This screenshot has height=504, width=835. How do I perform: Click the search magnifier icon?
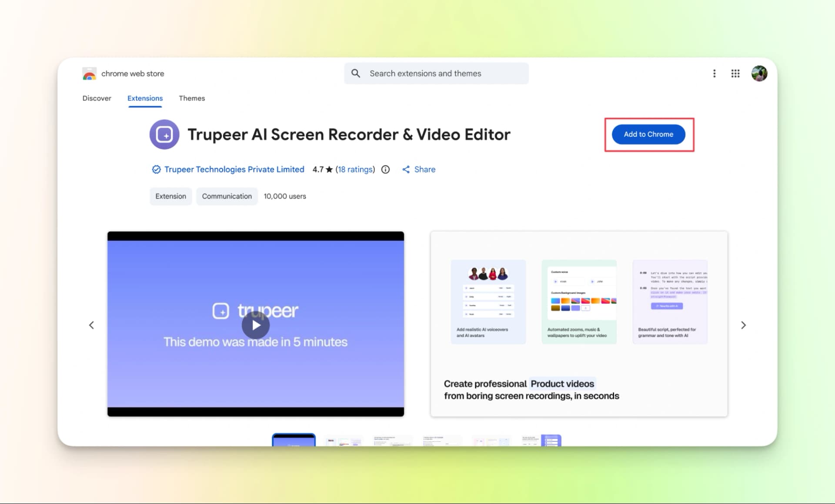(356, 73)
